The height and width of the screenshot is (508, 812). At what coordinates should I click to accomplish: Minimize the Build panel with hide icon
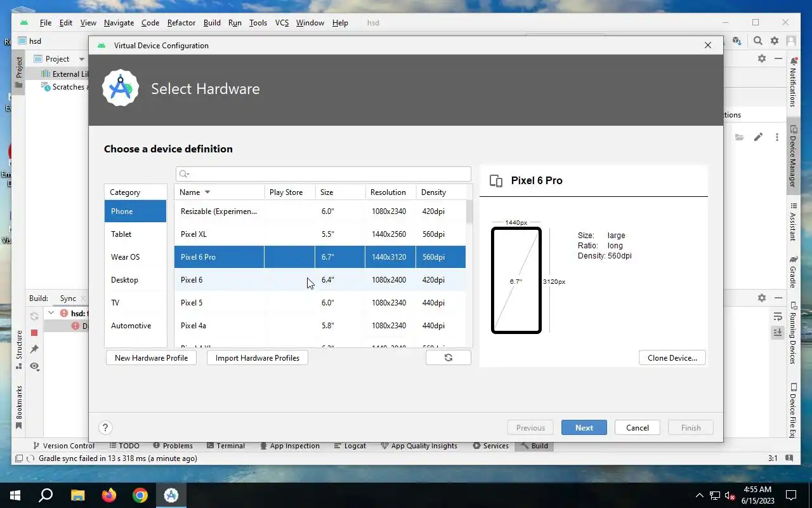778,298
